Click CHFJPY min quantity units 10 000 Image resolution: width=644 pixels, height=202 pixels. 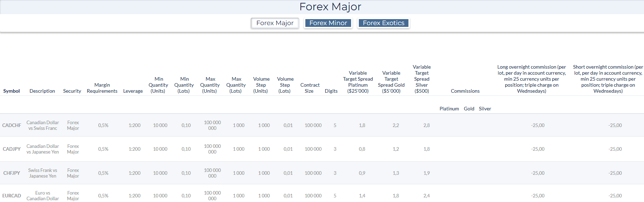click(x=160, y=173)
